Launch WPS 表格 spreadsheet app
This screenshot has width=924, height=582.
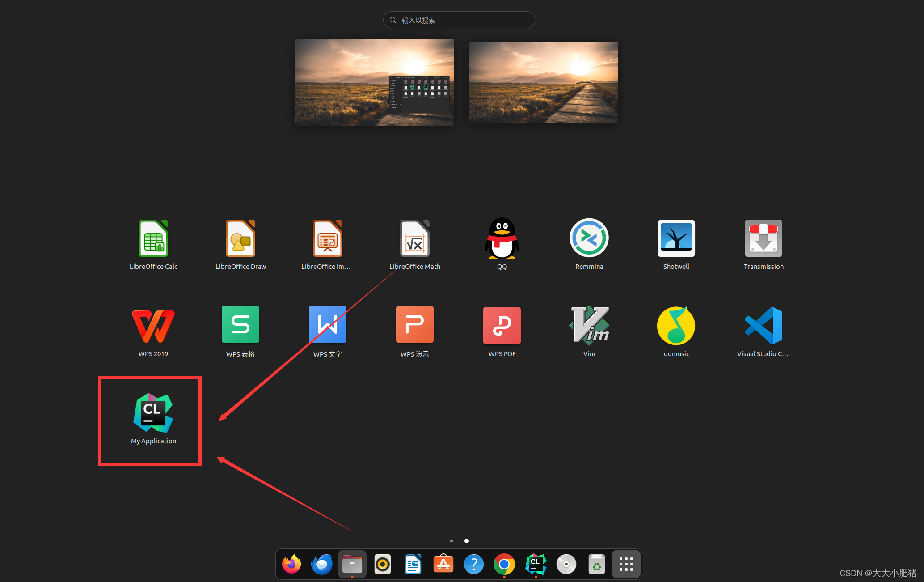coord(240,332)
